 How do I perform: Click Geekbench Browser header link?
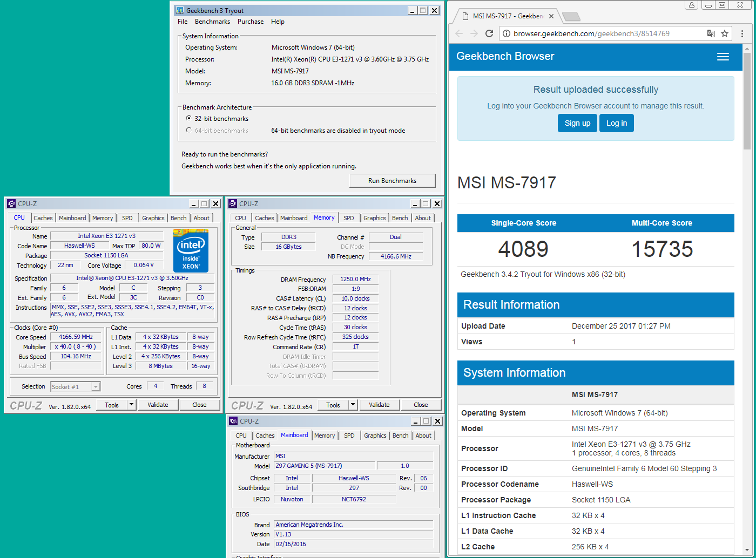click(505, 56)
